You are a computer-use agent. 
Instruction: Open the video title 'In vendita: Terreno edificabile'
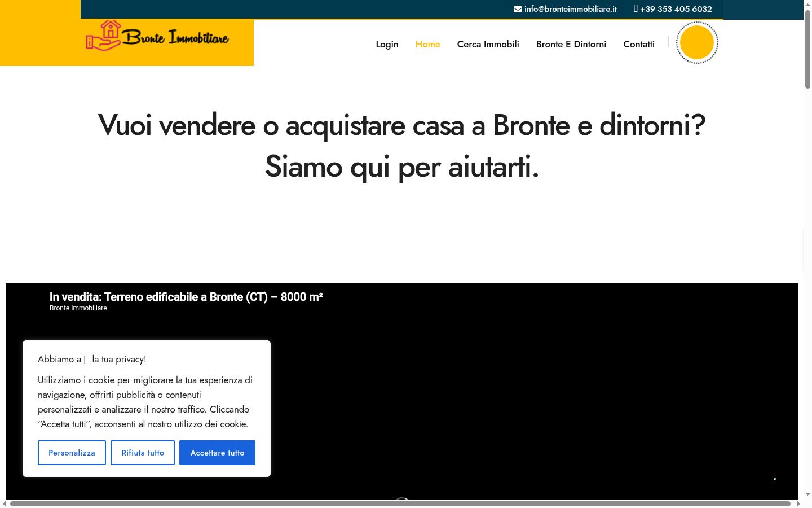pos(186,297)
